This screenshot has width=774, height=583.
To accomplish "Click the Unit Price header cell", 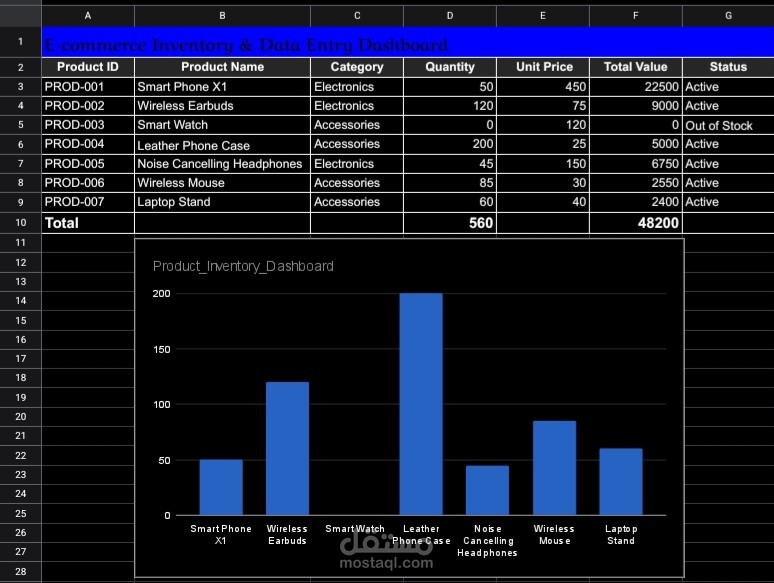I will (542, 67).
